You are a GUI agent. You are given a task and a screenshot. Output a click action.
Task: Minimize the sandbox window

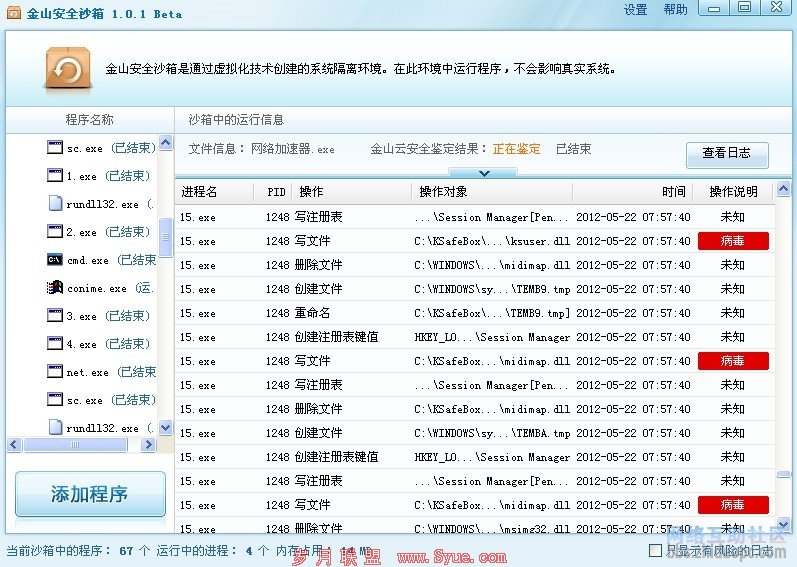pos(714,8)
